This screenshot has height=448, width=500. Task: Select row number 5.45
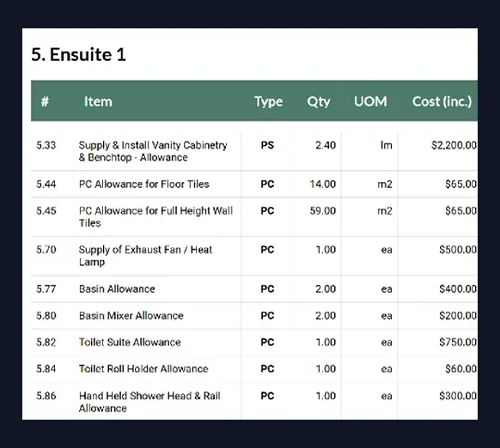46,210
